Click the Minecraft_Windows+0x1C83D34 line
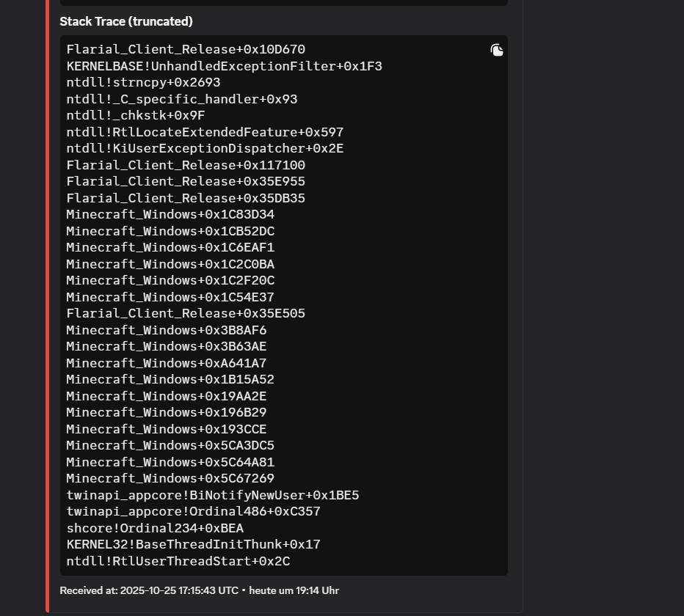684x616 pixels. pos(170,214)
